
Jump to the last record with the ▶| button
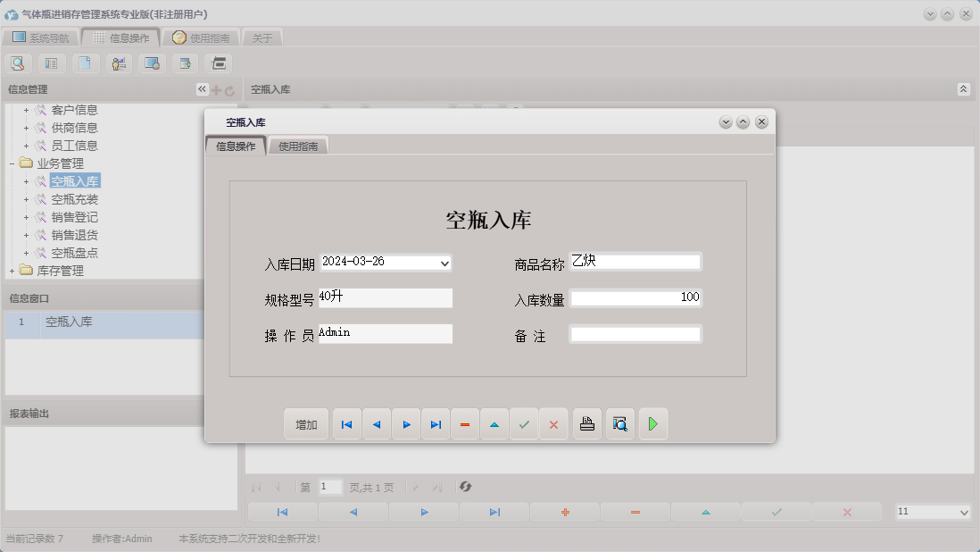(436, 424)
